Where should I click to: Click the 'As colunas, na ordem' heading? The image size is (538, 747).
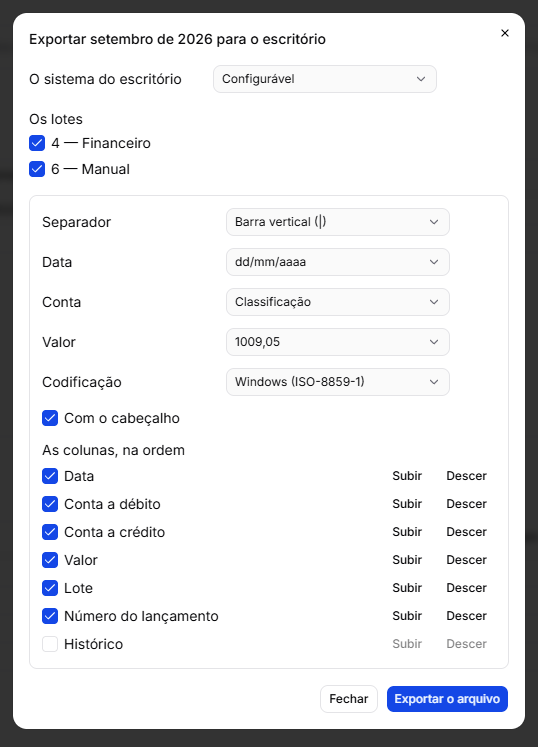pyautogui.click(x=113, y=450)
